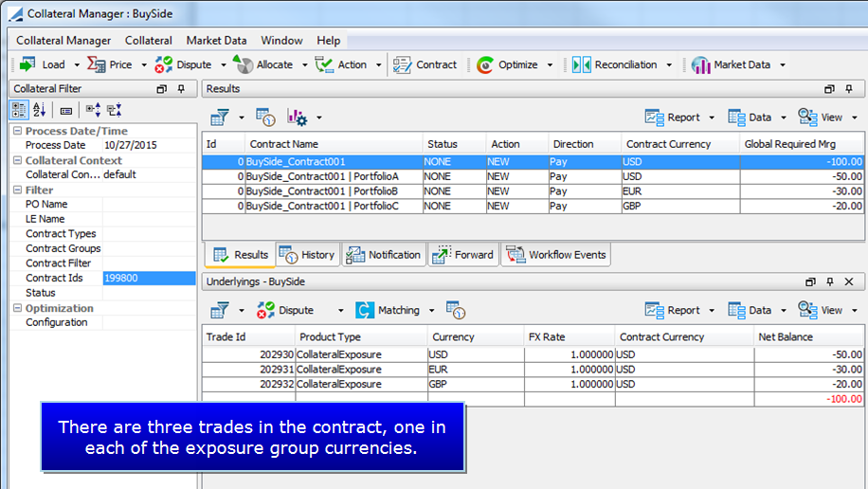The height and width of the screenshot is (489, 868).
Task: Click the description toggle icon in Collateral Filter
Action: (66, 111)
